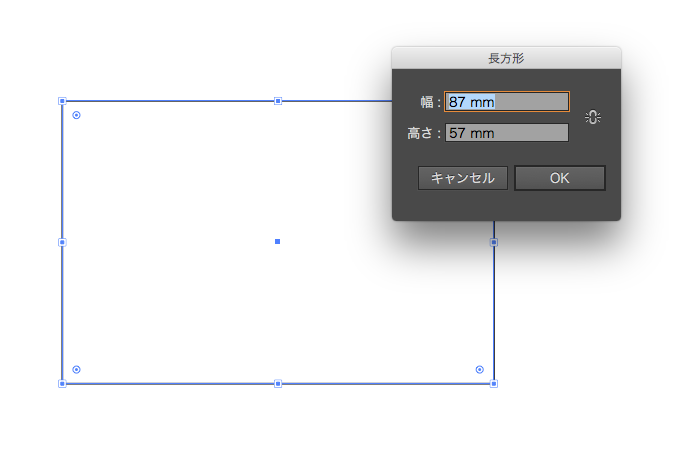
Task: Select the bottom-left live corner widget
Action: coord(76,369)
